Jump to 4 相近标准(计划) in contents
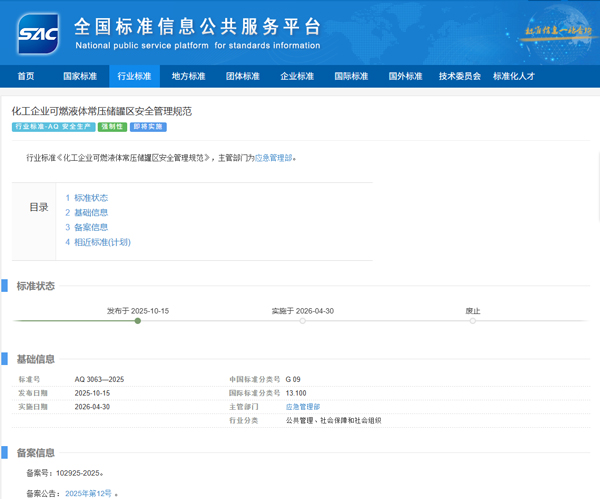Viewport: 600px width, 499px height. point(98,242)
